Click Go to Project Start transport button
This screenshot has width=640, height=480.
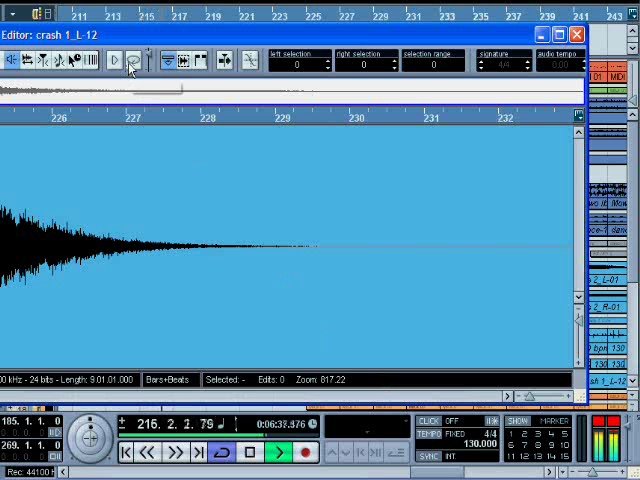pyautogui.click(x=127, y=453)
